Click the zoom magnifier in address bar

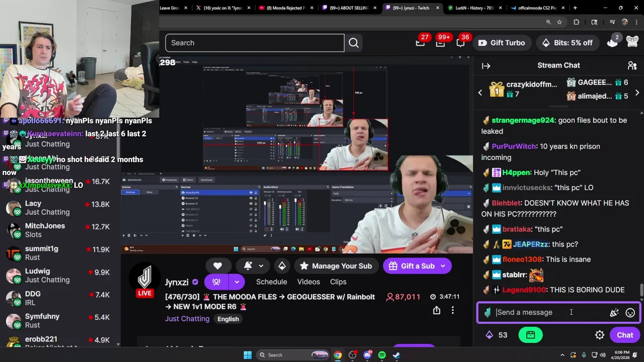pyautogui.click(x=548, y=22)
